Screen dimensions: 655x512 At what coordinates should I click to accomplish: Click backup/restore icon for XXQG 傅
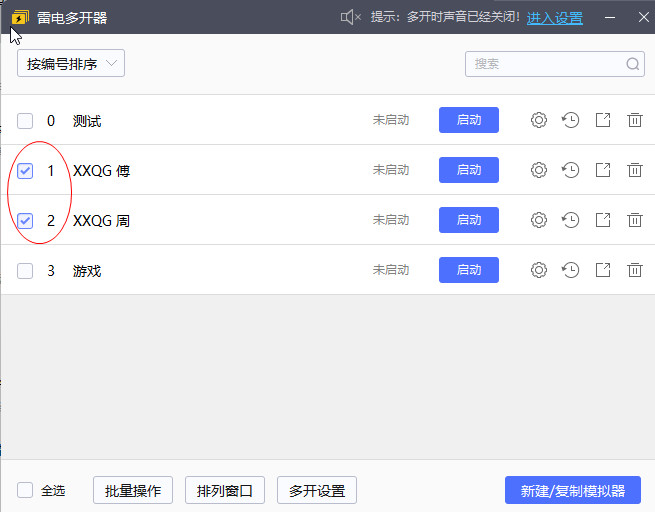tap(571, 170)
